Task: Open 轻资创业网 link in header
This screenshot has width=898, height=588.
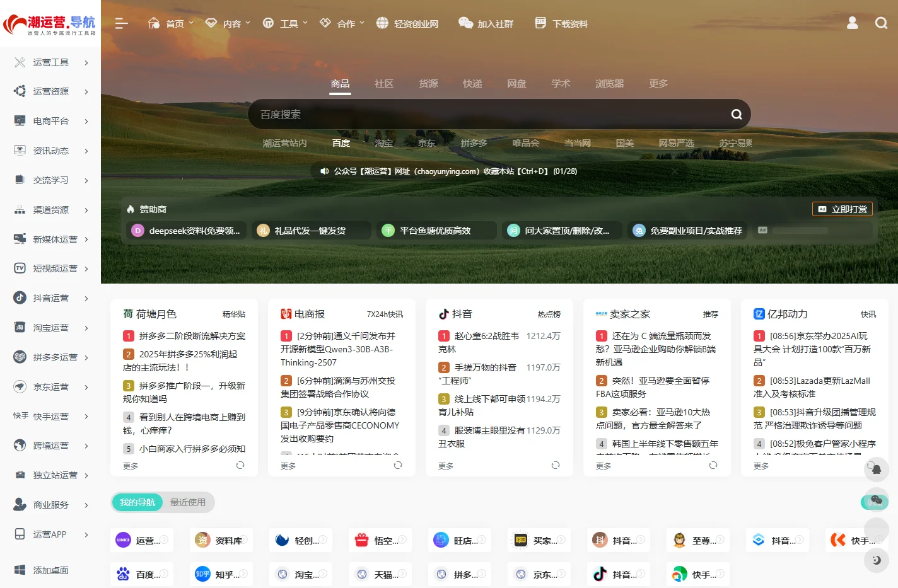Action: pos(407,23)
